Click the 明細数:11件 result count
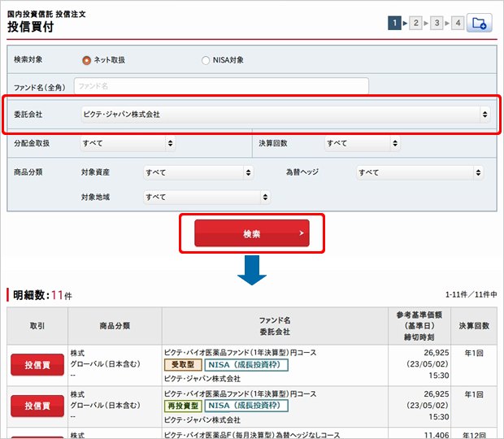Viewport: 504px width, 439px height. point(42,295)
